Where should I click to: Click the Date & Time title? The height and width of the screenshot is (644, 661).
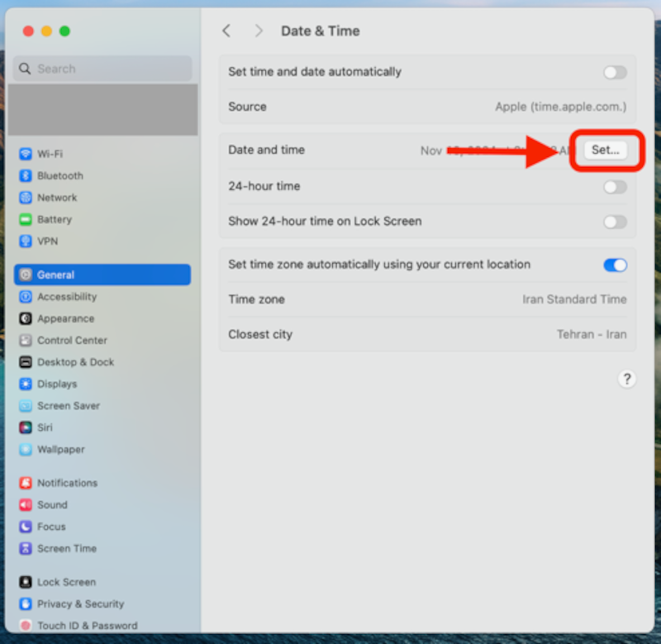click(321, 31)
